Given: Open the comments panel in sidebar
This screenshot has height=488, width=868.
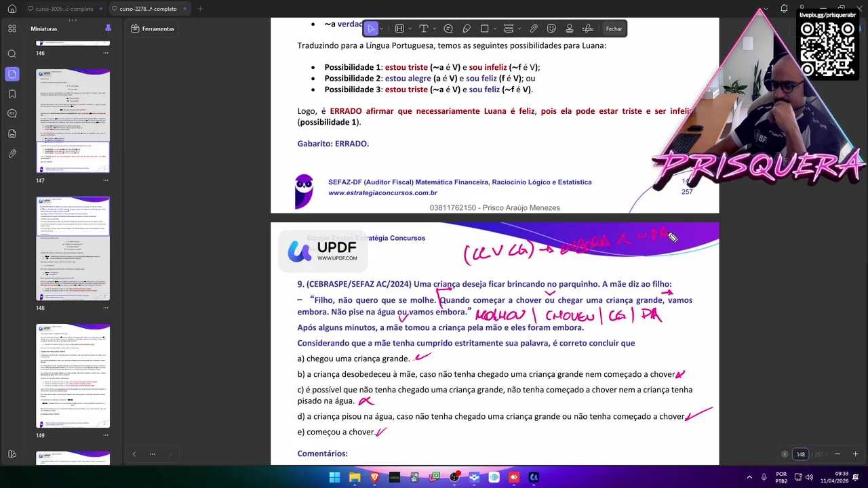Looking at the screenshot, I should 12,114.
